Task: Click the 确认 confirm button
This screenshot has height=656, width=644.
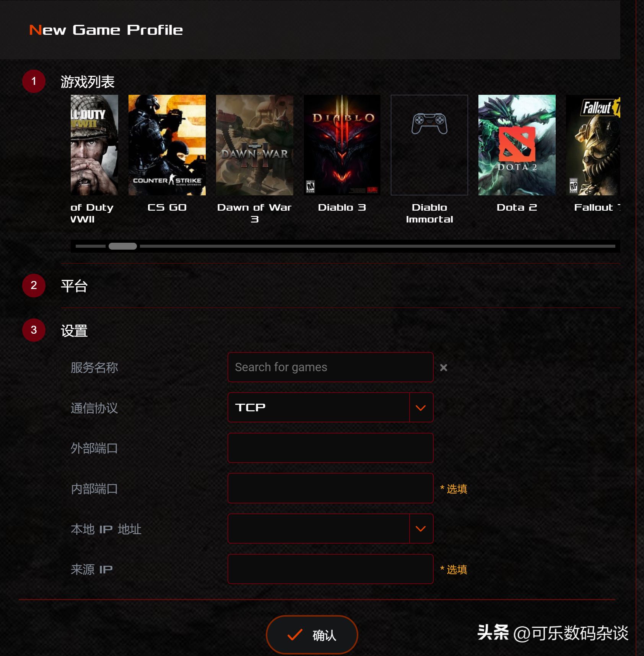Action: 312,635
